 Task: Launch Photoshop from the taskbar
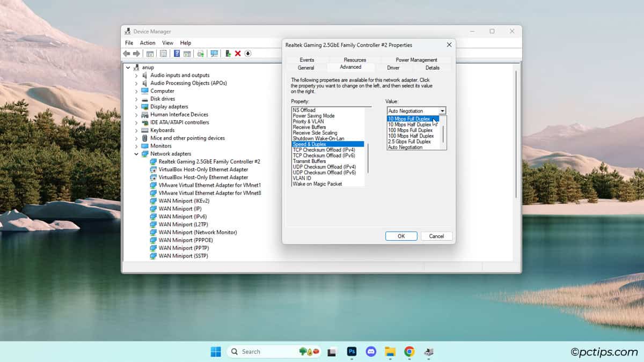[352, 352]
